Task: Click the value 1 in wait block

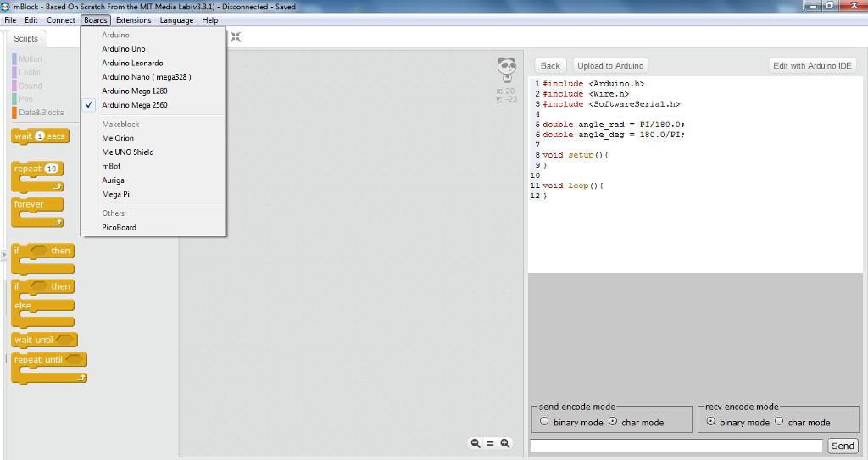Action: (40, 136)
